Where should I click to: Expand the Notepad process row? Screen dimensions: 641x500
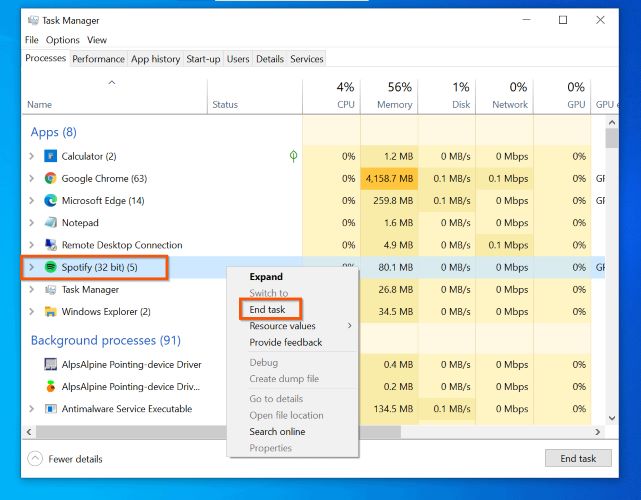[31, 222]
